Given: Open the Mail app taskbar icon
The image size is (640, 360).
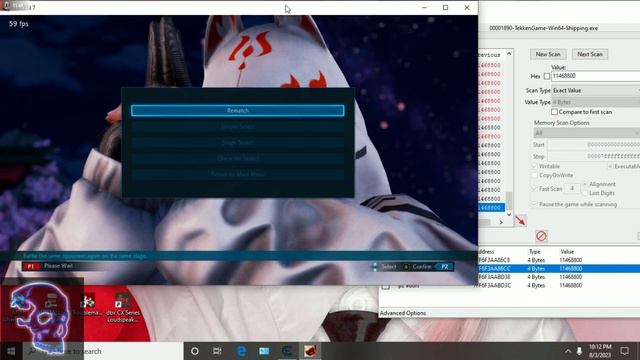Looking at the screenshot, I should 264,351.
